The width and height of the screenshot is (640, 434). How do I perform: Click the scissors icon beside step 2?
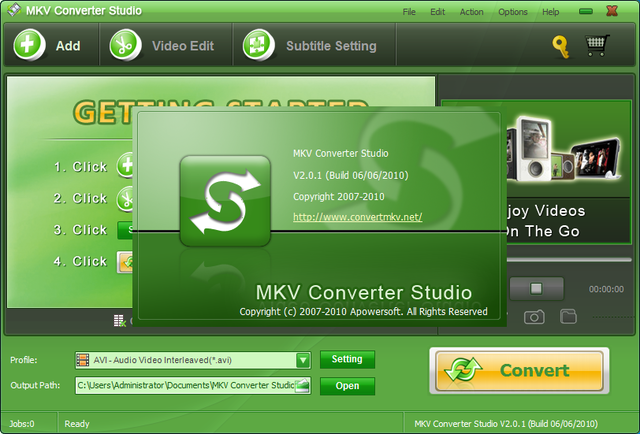coord(125,199)
